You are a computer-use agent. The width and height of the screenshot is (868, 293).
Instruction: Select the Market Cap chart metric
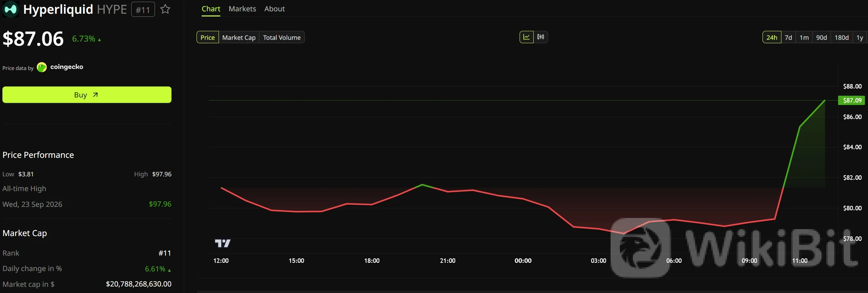click(239, 37)
